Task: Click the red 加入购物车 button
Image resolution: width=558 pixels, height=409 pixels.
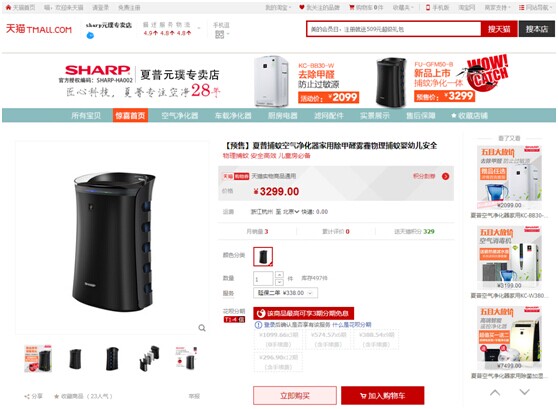Action: (383, 395)
